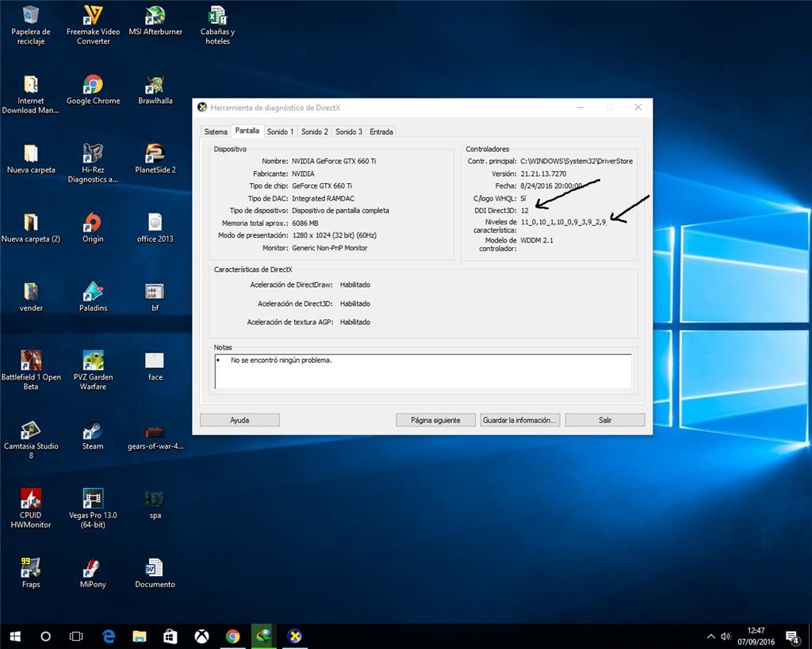The width and height of the screenshot is (812, 649).
Task: Select the Steam desktop shortcut
Action: pos(93,436)
